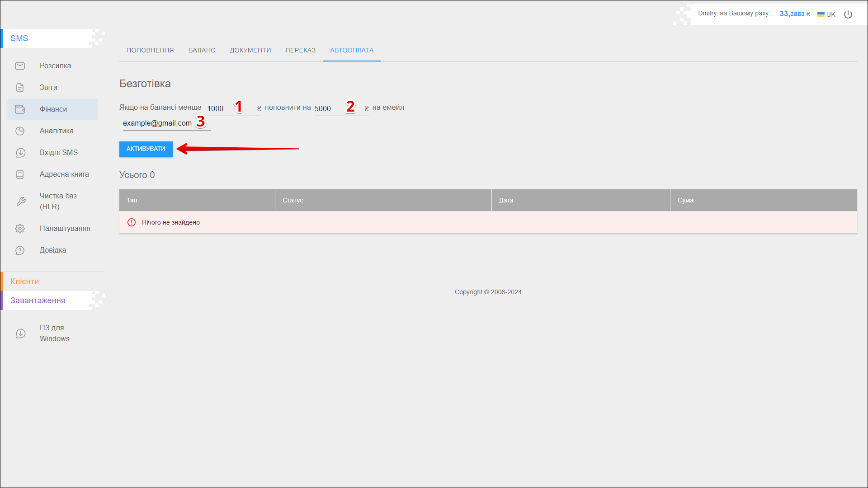Viewport: 868px width, 488px height.
Task: Click the Розсилка envelope icon
Action: point(20,66)
